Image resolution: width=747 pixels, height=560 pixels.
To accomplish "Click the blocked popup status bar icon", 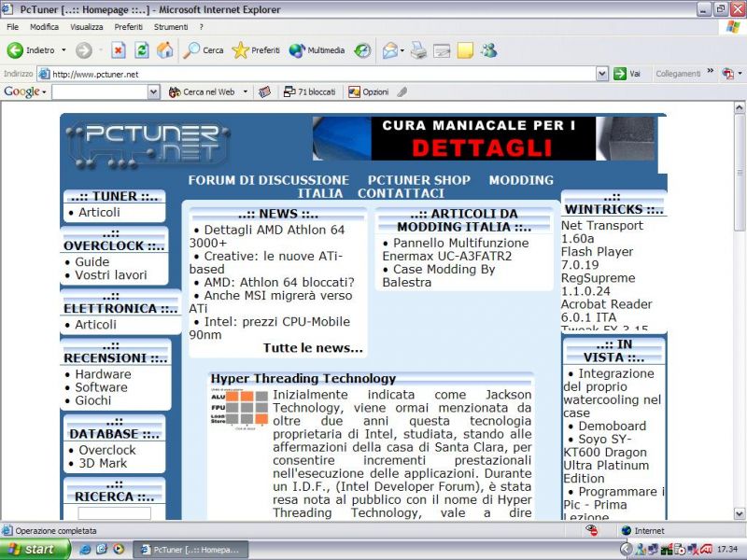I will 592,530.
